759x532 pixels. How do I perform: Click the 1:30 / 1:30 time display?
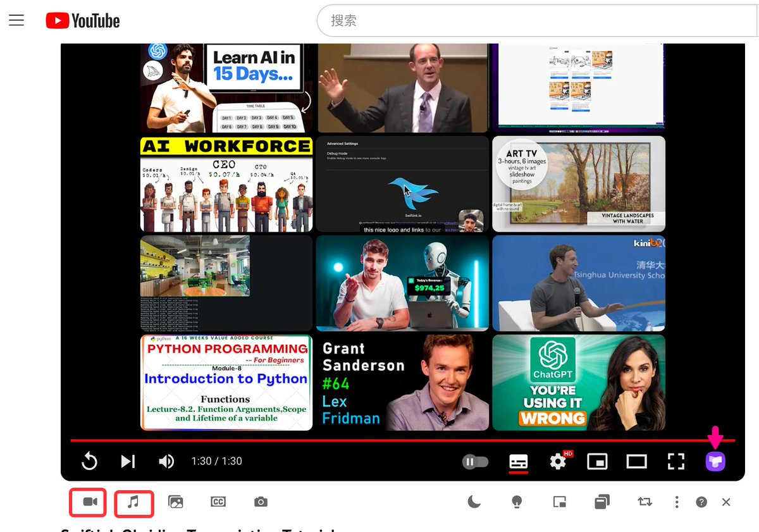pyautogui.click(x=217, y=461)
